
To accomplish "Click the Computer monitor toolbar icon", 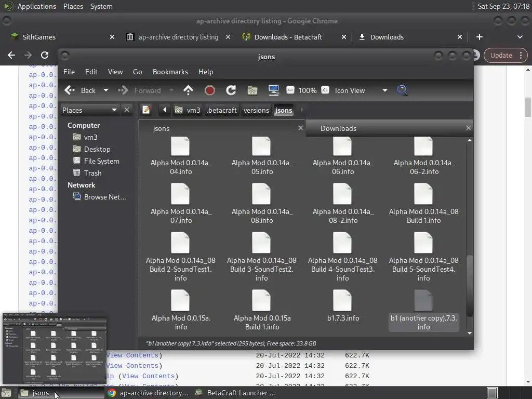I will point(273,90).
